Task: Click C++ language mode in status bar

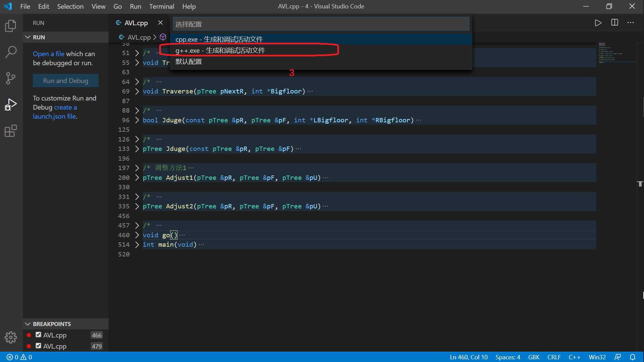Action: pyautogui.click(x=574, y=357)
